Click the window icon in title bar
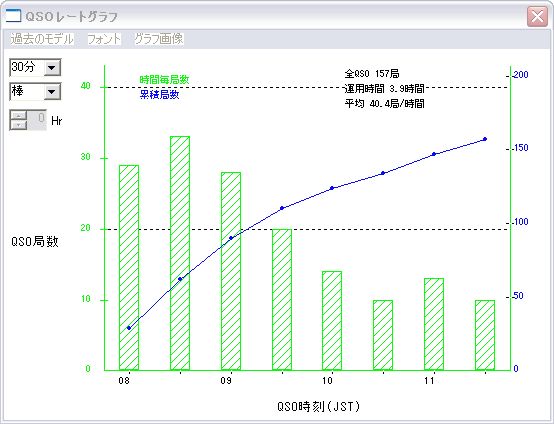The width and height of the screenshot is (554, 424). [x=13, y=16]
